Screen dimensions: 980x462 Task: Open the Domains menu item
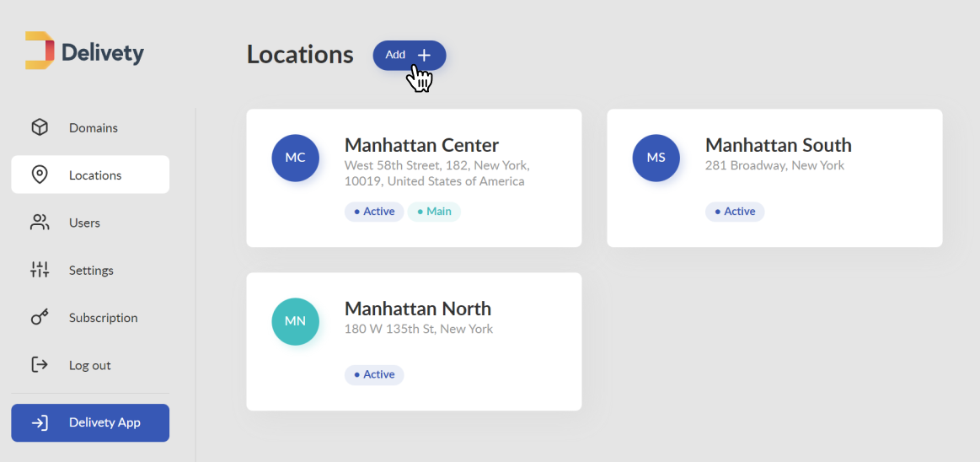click(90, 127)
